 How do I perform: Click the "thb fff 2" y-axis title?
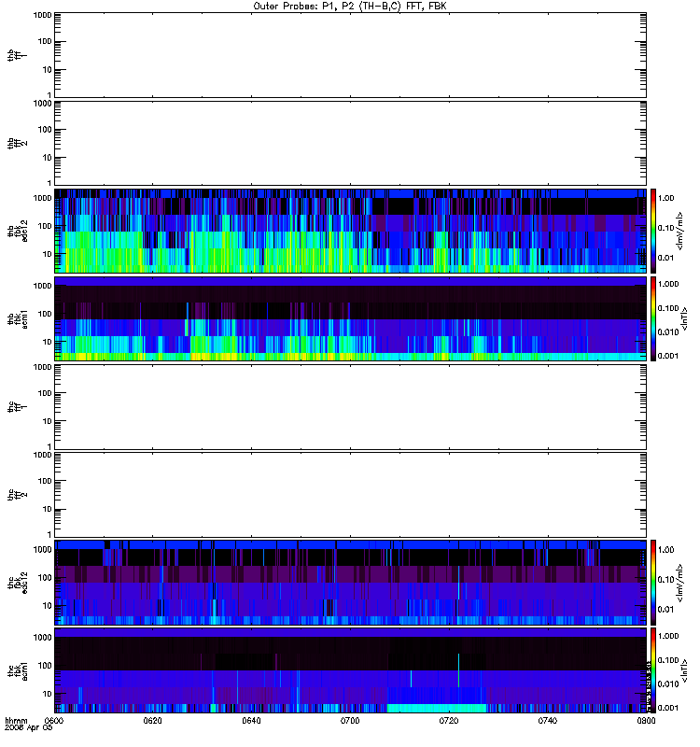(17, 144)
